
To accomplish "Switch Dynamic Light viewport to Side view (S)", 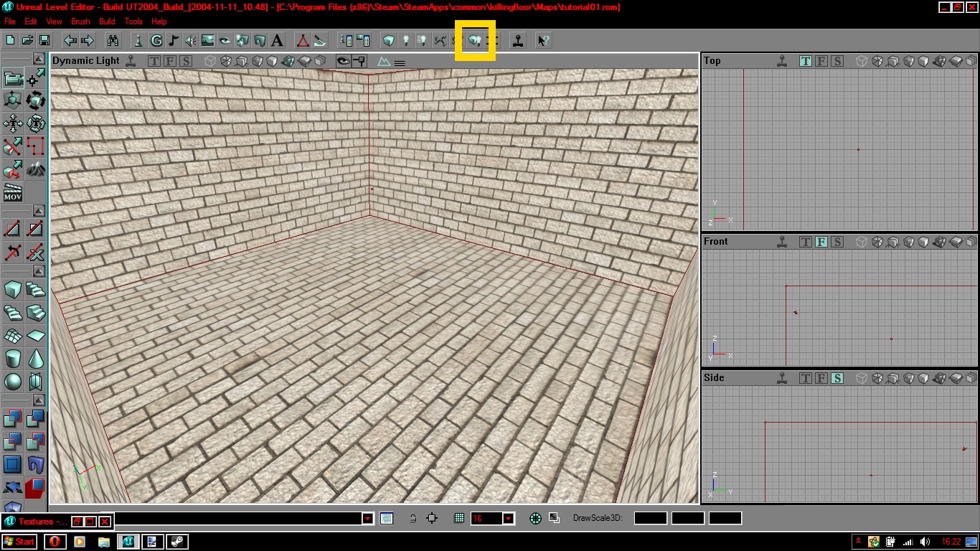I will [186, 61].
